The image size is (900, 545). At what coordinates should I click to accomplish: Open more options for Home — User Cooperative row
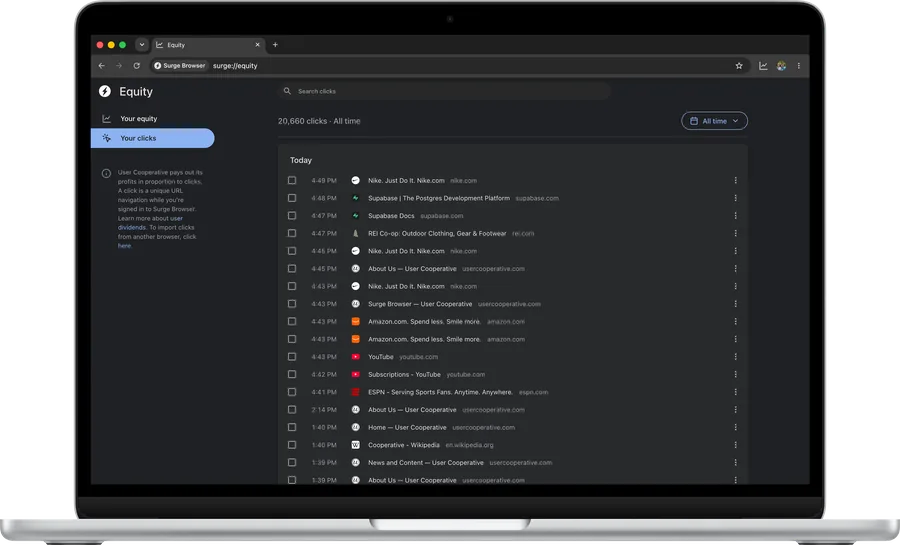[735, 427]
